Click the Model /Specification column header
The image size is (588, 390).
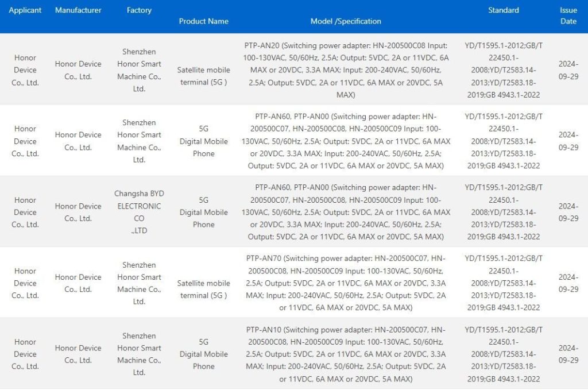(x=346, y=21)
